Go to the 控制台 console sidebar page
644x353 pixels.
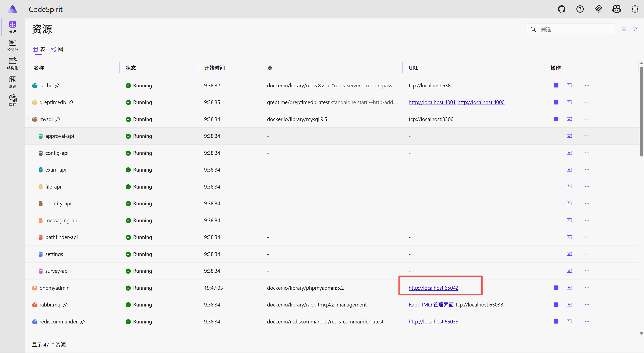click(x=12, y=45)
